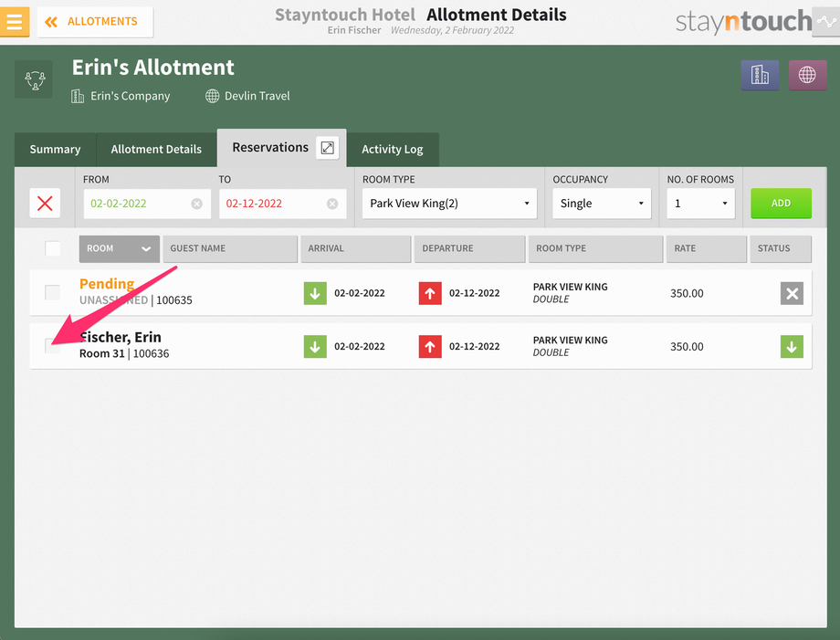The image size is (840, 640).
Task: Click the Erin's Allotment title
Action: [x=153, y=68]
